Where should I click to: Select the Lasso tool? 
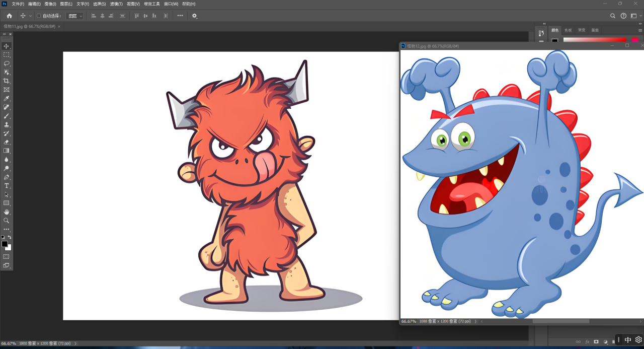[7, 63]
